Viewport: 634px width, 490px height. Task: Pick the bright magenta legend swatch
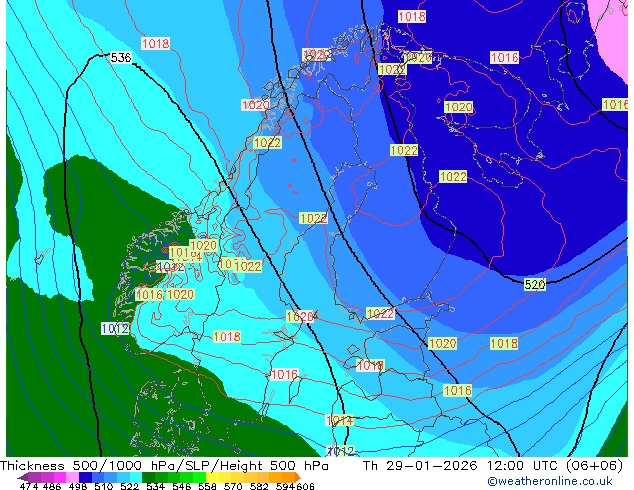tap(60, 477)
